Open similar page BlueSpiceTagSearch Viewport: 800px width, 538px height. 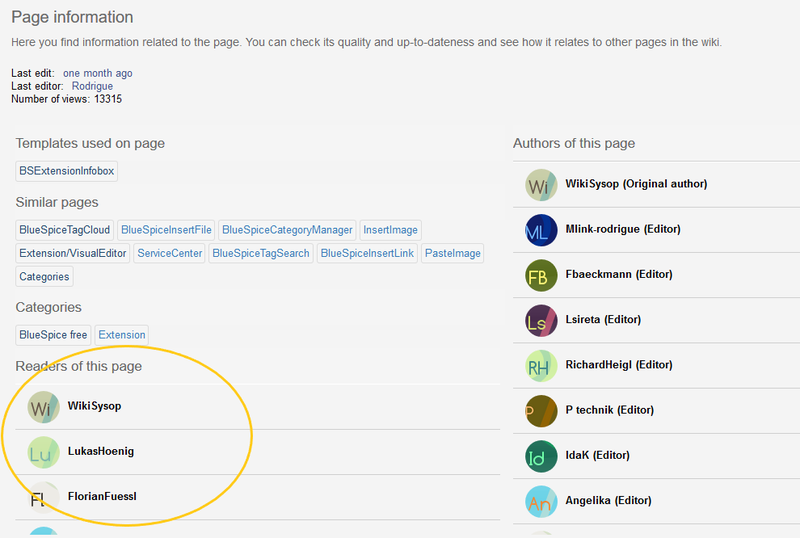(x=261, y=253)
